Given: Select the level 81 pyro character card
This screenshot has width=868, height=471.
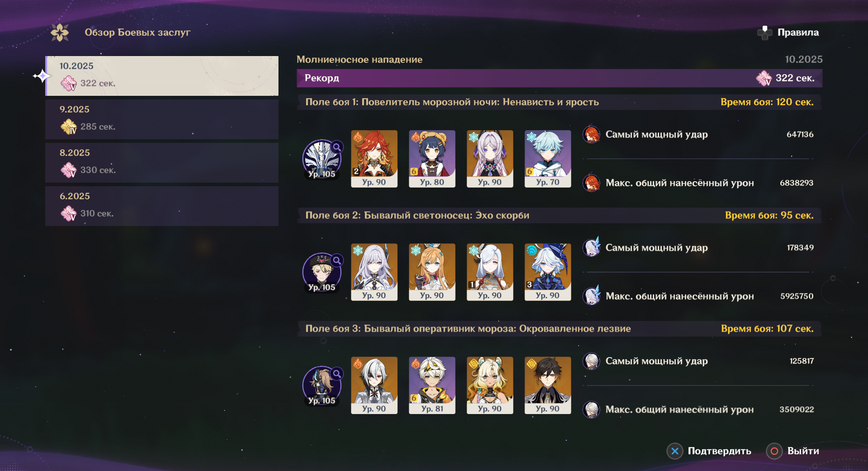Looking at the screenshot, I should pyautogui.click(x=432, y=385).
